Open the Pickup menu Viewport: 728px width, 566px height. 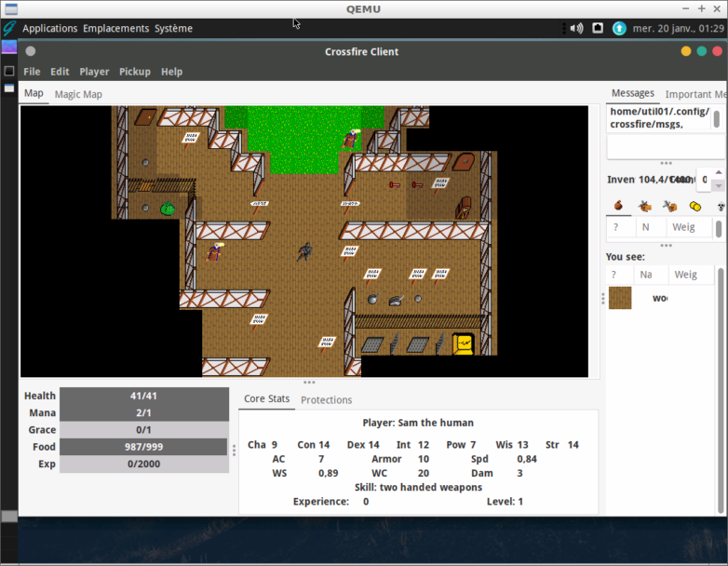[x=135, y=72]
